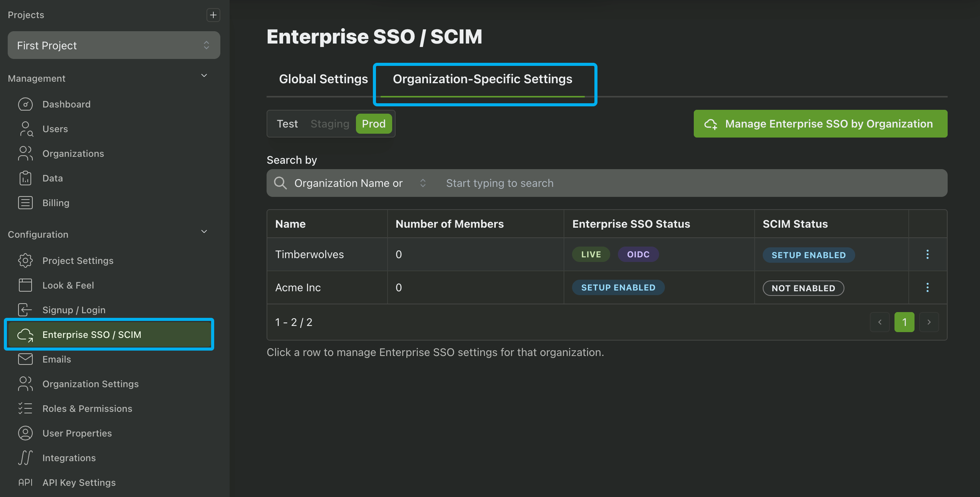
Task: Open the Emails configuration icon
Action: pyautogui.click(x=25, y=359)
